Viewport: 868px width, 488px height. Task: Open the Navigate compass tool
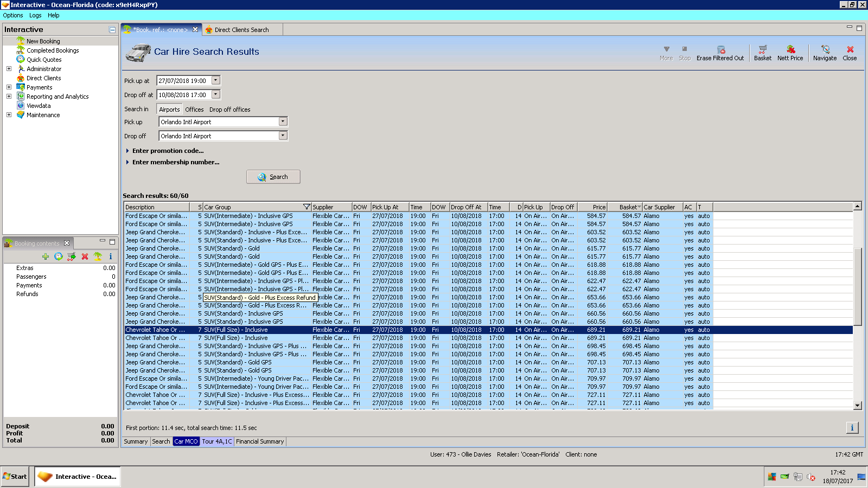tap(825, 49)
